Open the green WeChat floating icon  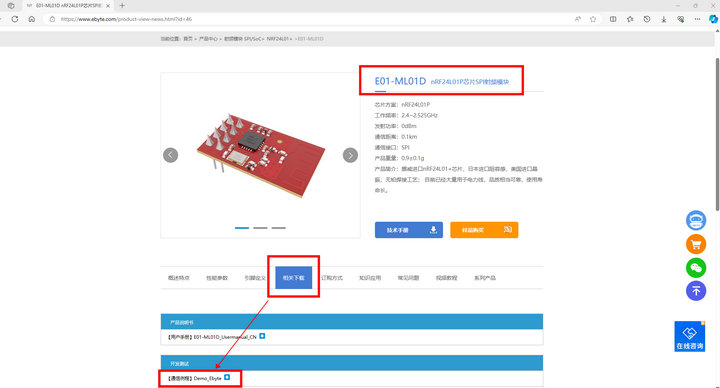tap(696, 267)
